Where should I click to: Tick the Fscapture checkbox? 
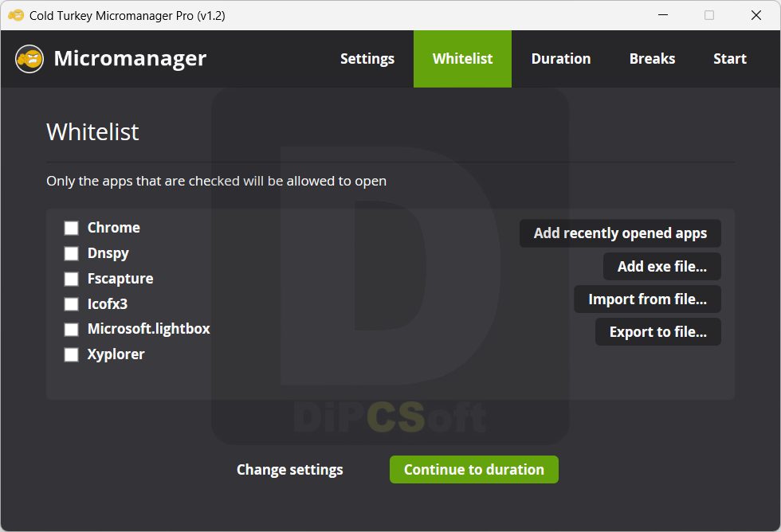pyautogui.click(x=71, y=279)
